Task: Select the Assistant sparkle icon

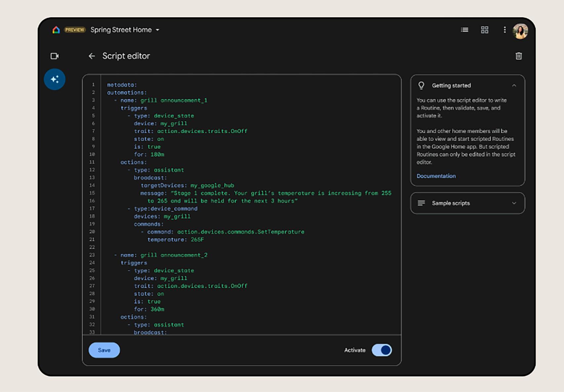Action: pyautogui.click(x=55, y=79)
